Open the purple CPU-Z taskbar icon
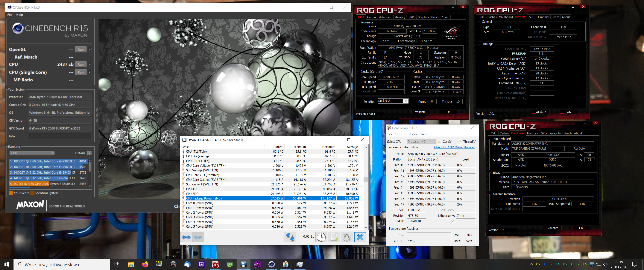The image size is (644, 270). coord(201,265)
